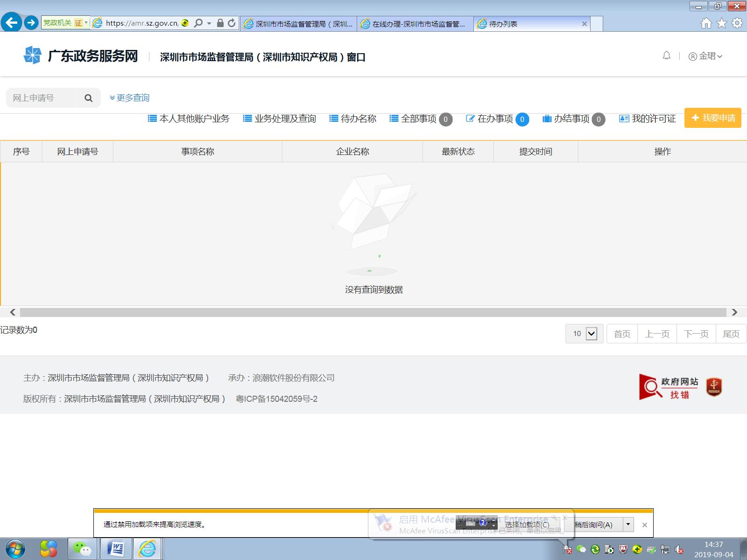Expand the 更多查询 options

[x=130, y=98]
